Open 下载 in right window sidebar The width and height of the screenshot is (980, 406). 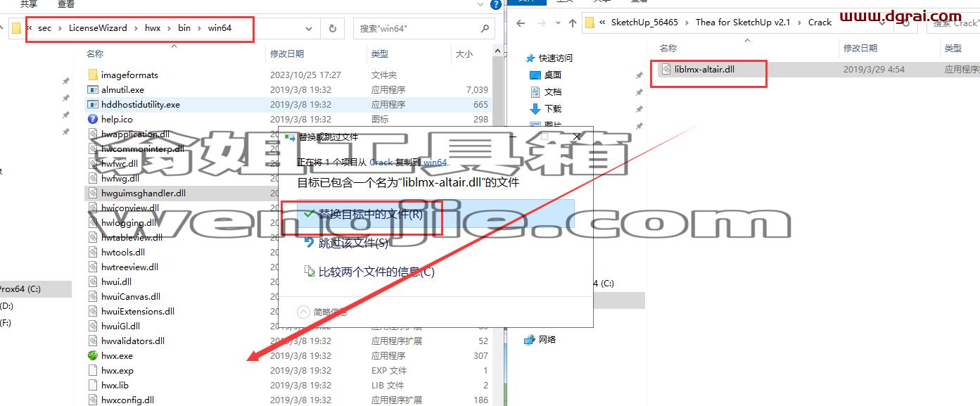coord(553,108)
